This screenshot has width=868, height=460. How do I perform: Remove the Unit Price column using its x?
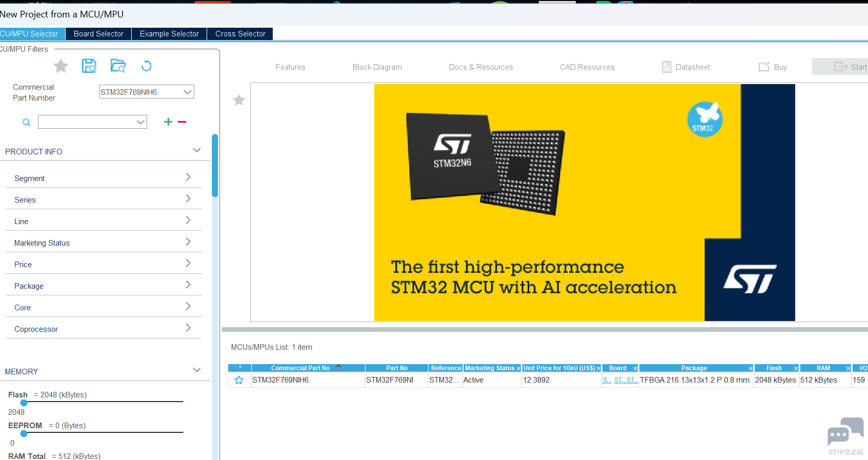click(598, 368)
